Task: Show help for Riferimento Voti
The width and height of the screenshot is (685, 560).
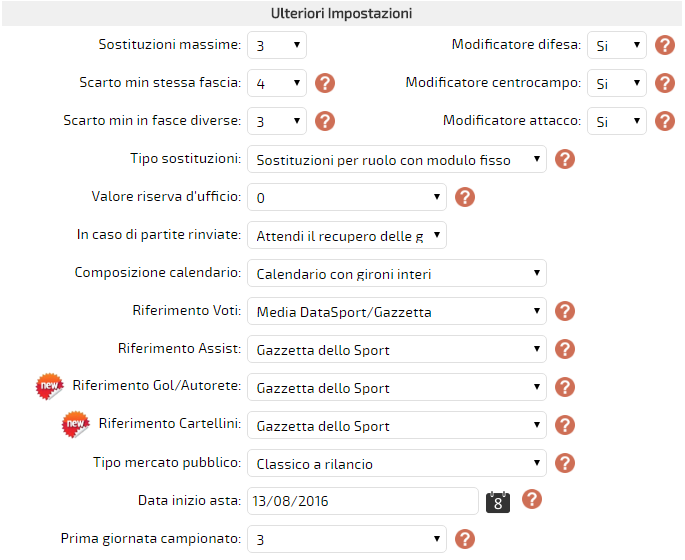Action: (565, 311)
